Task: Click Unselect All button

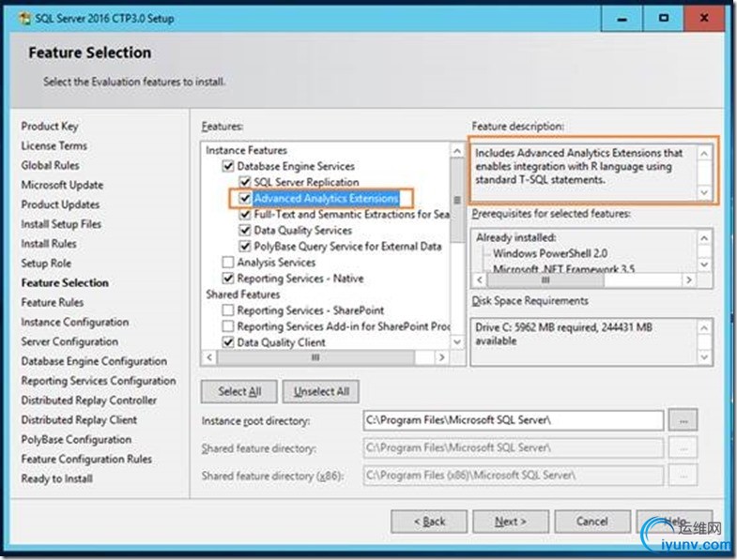Action: click(x=321, y=391)
